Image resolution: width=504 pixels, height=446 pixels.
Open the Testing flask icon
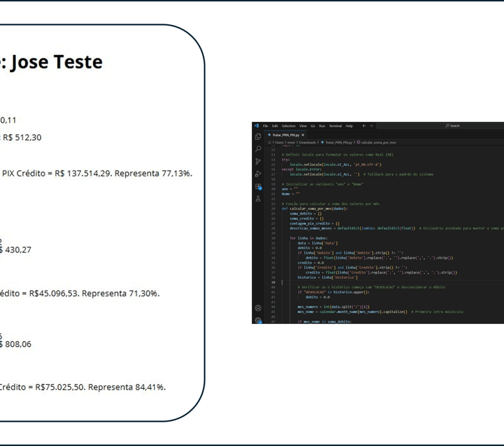[258, 199]
